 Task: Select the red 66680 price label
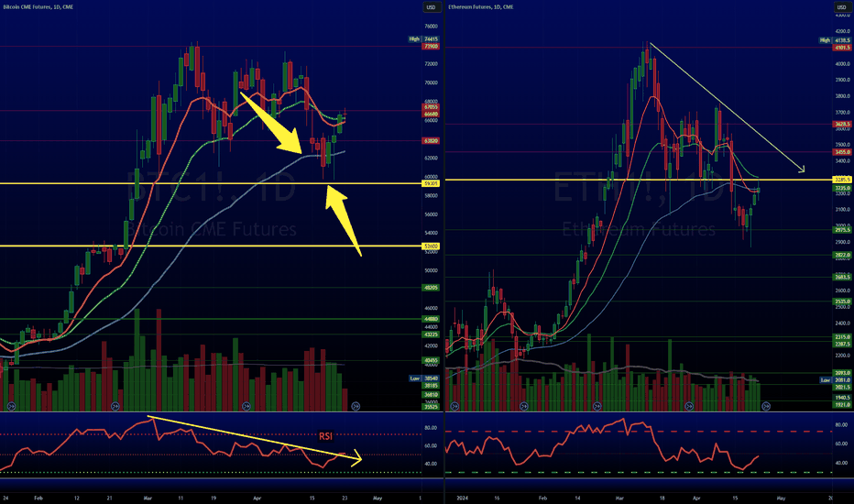(431, 114)
